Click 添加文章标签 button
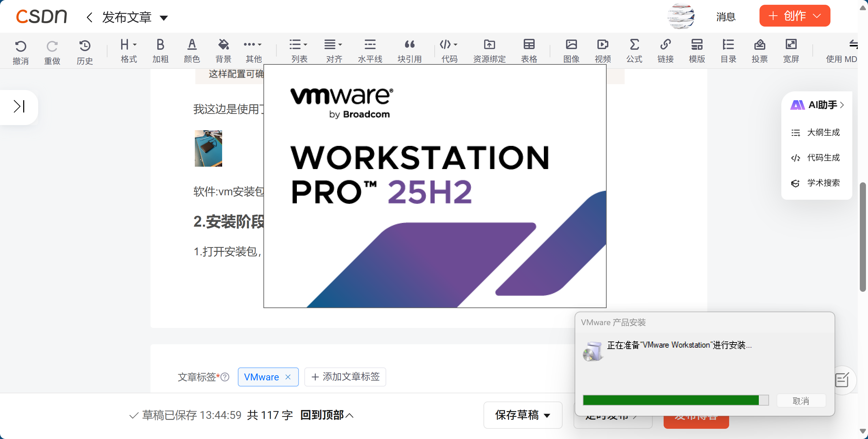This screenshot has width=868, height=439. (345, 377)
